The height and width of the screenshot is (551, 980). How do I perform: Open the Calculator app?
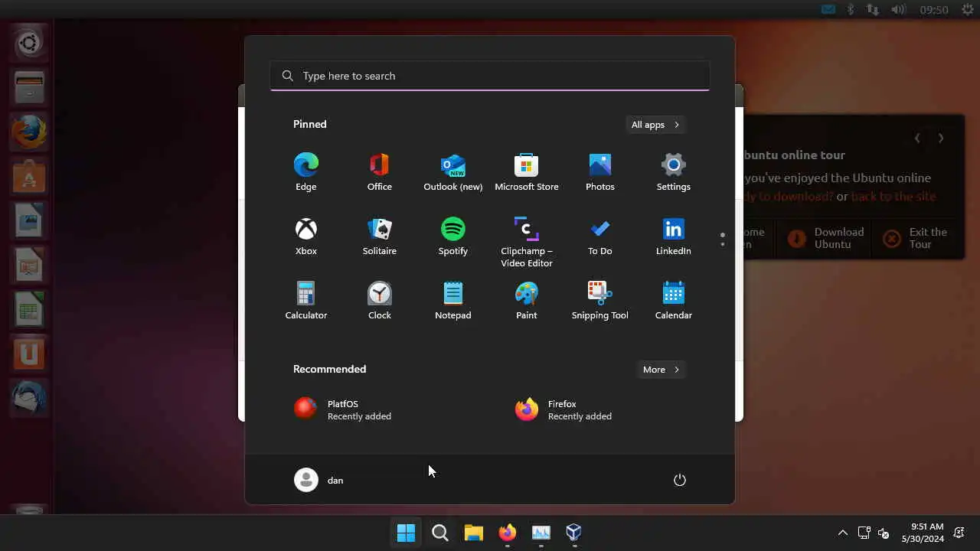point(305,301)
